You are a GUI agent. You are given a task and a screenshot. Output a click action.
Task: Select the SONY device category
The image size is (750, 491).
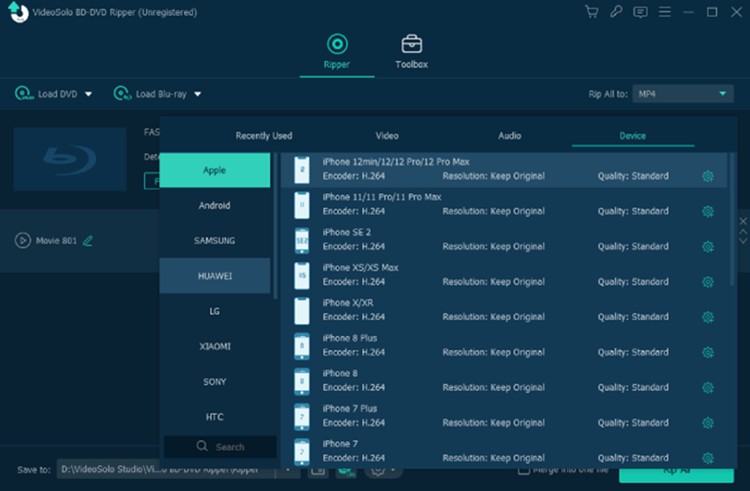click(x=215, y=382)
